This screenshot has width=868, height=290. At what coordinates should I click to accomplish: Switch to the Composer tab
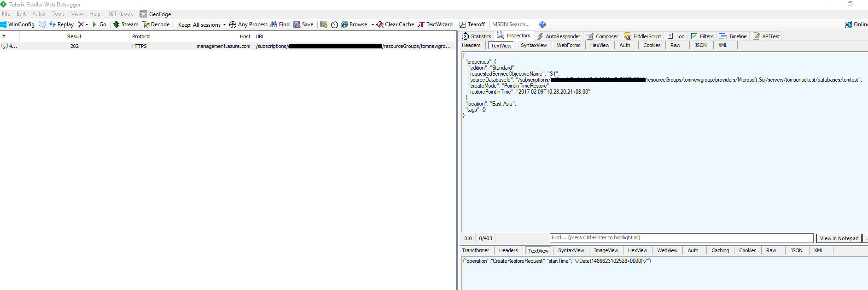602,36
